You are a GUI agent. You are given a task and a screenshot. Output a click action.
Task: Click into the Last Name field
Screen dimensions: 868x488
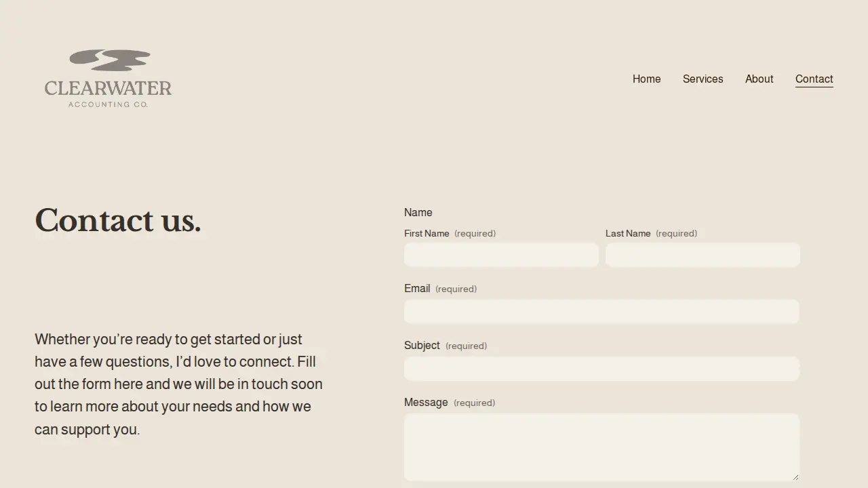click(x=703, y=255)
